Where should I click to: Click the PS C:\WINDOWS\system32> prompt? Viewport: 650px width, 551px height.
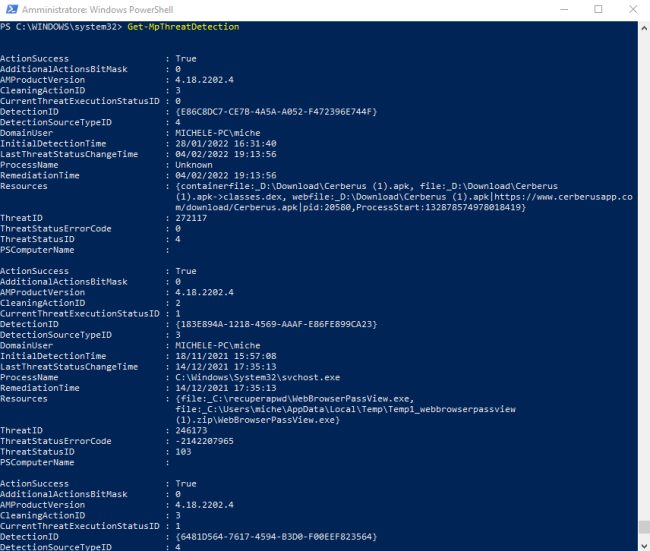pos(61,27)
